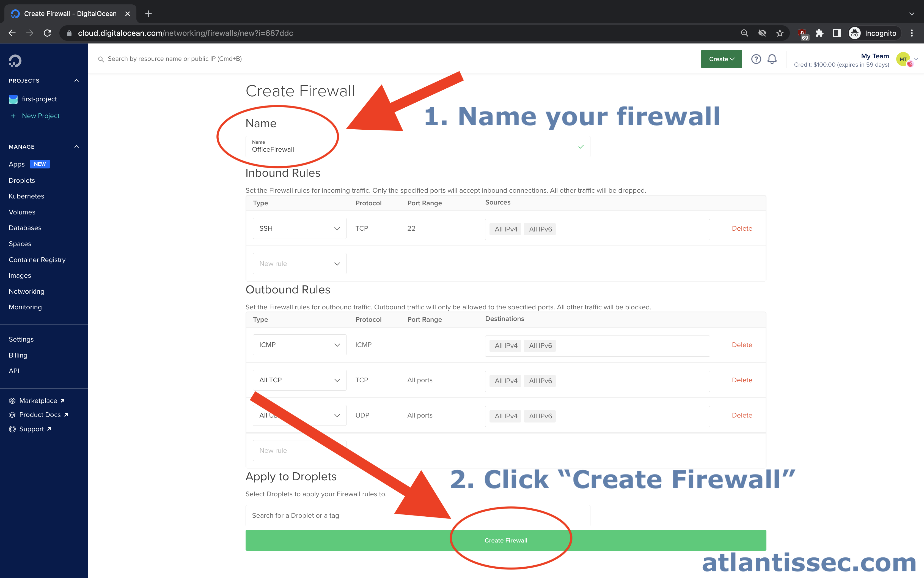Click All IPv6 tag in ICMP destinations
Screen dimensions: 924x578
pyautogui.click(x=540, y=346)
